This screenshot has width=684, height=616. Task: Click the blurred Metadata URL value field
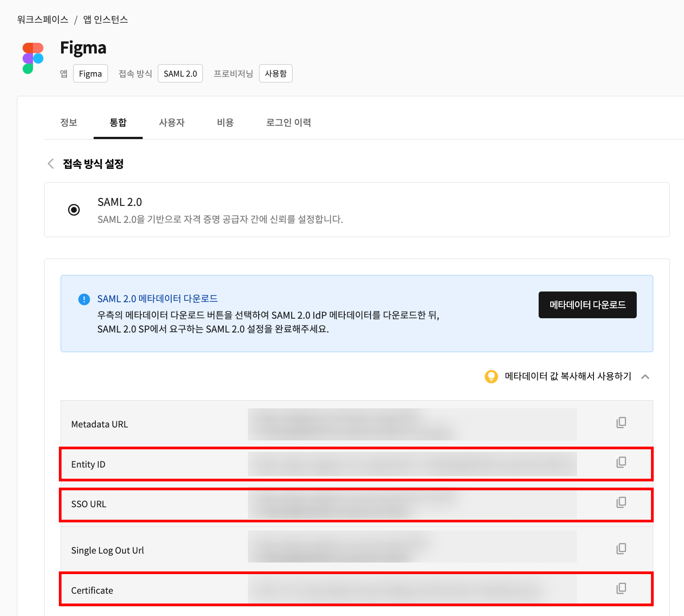tap(412, 424)
